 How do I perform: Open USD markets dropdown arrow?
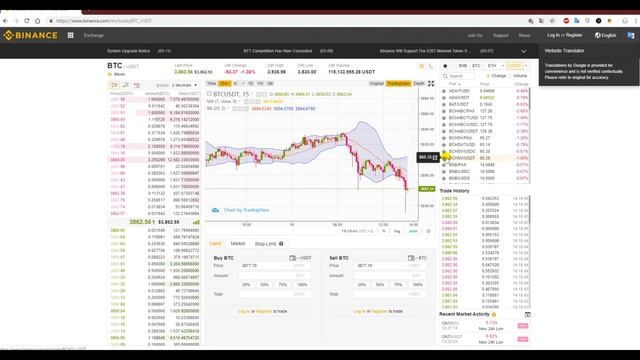[526, 66]
